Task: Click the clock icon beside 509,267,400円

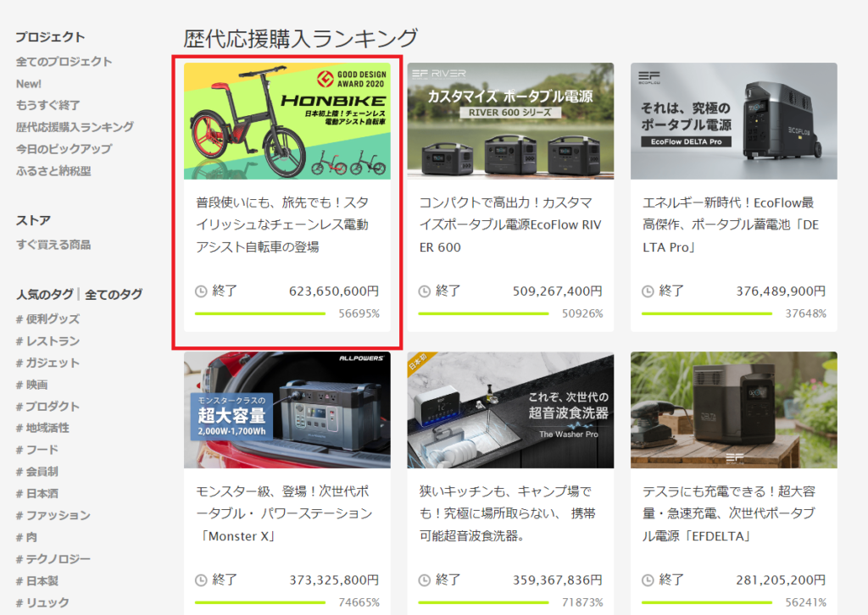Action: (x=425, y=291)
